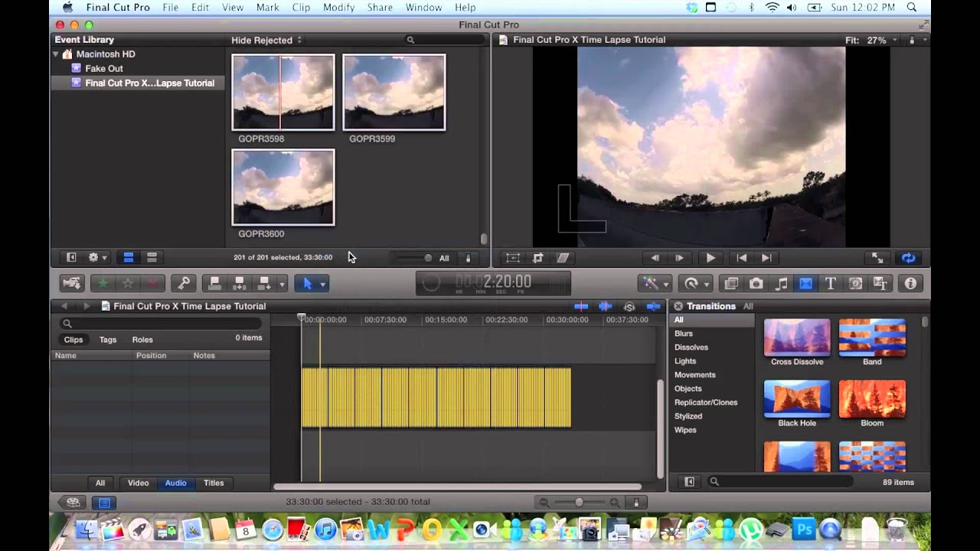
Task: Mark selection as Favorite with green star
Action: pyautogui.click(x=103, y=284)
